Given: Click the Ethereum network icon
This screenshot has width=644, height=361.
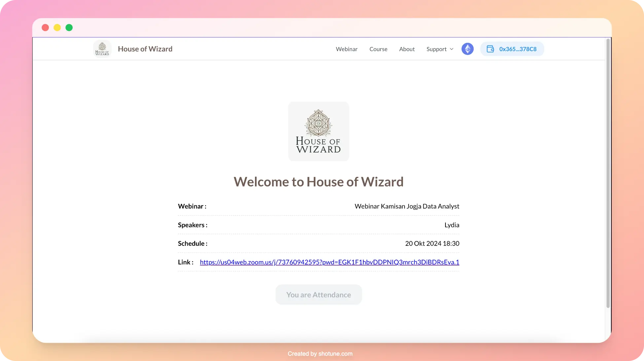Looking at the screenshot, I should (467, 49).
